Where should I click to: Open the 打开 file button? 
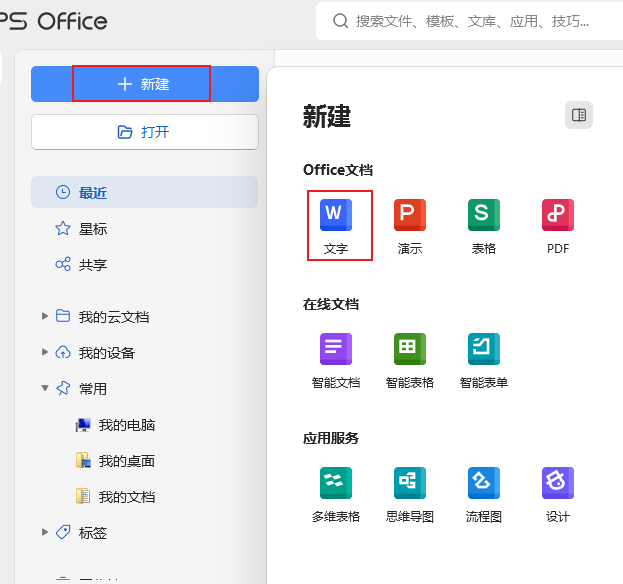(x=145, y=132)
